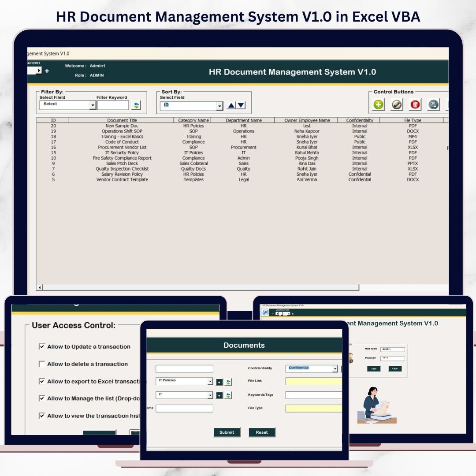
Task: Click the refresh icon beside Filter Keyword
Action: [136, 105]
